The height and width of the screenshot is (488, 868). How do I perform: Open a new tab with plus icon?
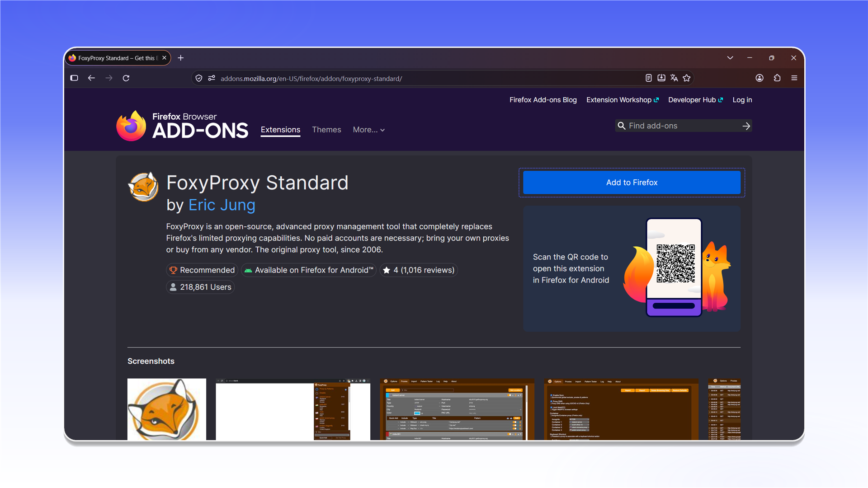click(181, 58)
